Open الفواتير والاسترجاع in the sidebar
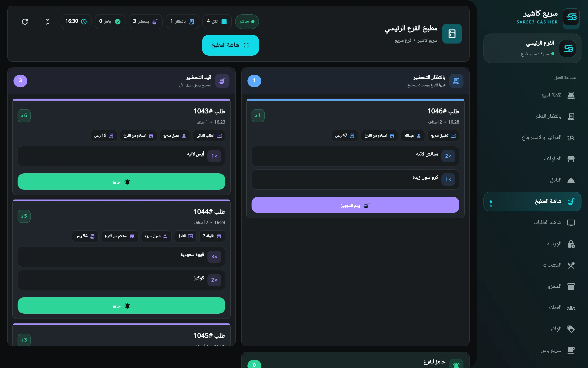The height and width of the screenshot is (368, 588). tap(532, 138)
